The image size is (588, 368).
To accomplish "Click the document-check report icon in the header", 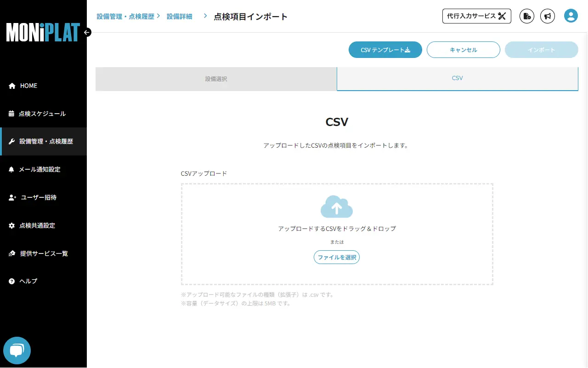I will coord(526,16).
